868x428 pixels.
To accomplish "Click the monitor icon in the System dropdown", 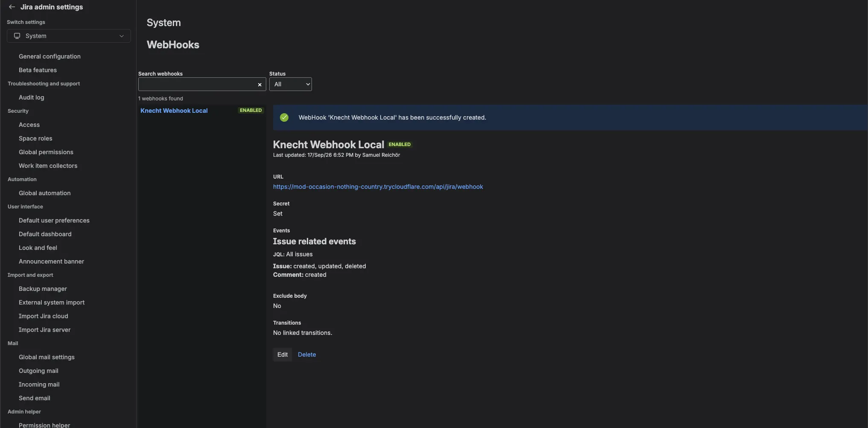I will (x=17, y=36).
